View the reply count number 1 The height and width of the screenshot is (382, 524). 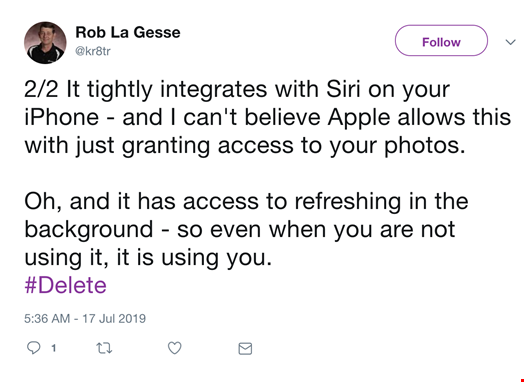pyautogui.click(x=53, y=349)
